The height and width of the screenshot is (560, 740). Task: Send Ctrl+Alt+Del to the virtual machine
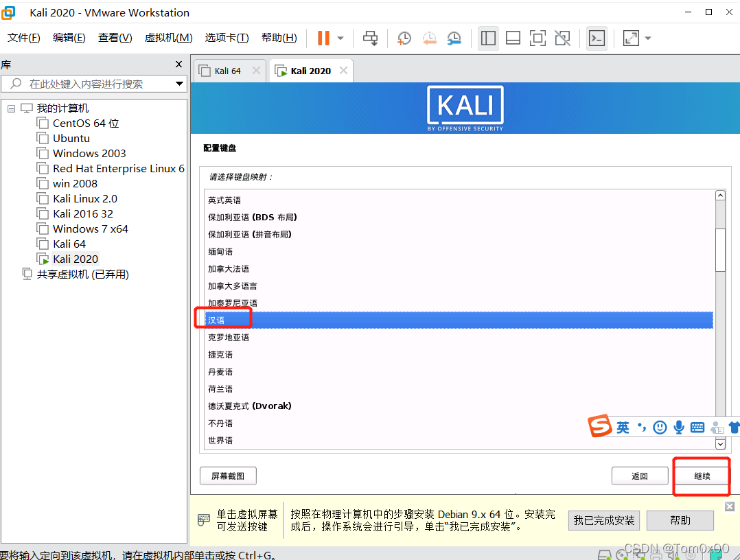click(371, 38)
